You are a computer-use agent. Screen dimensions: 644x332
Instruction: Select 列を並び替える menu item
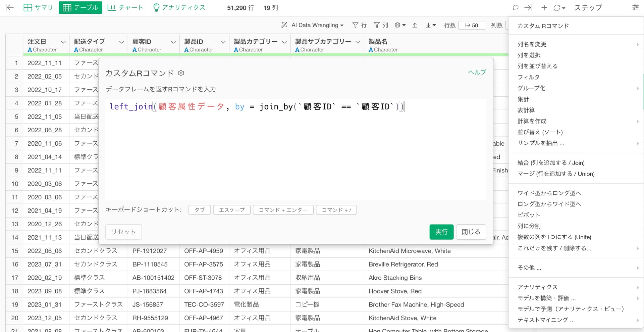point(576,66)
